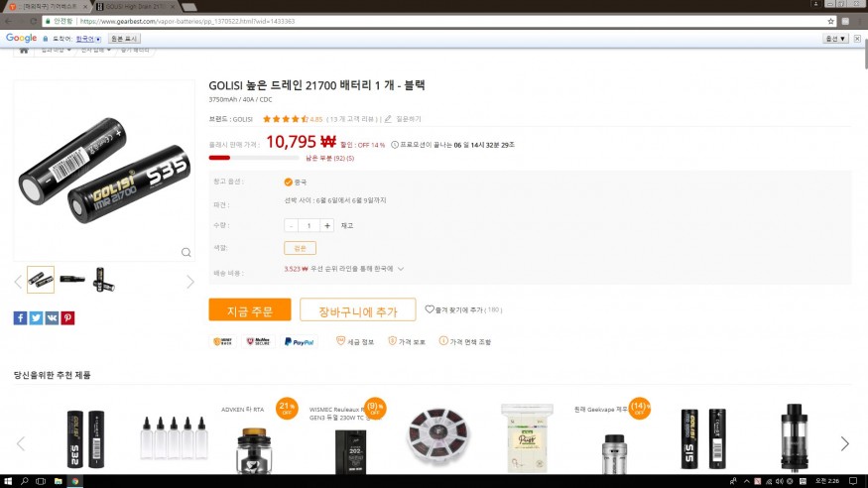
Task: Click the Chrome icon in the taskbar
Action: click(74, 481)
